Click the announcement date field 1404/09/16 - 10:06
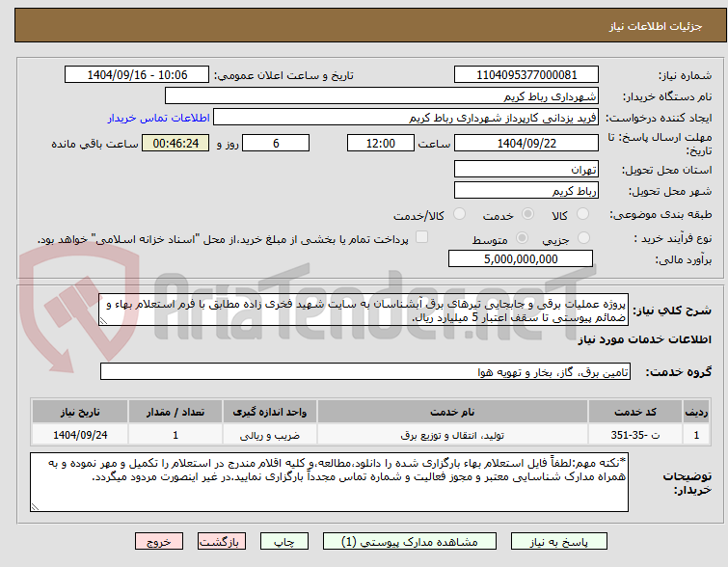The image size is (728, 567). click(x=137, y=75)
